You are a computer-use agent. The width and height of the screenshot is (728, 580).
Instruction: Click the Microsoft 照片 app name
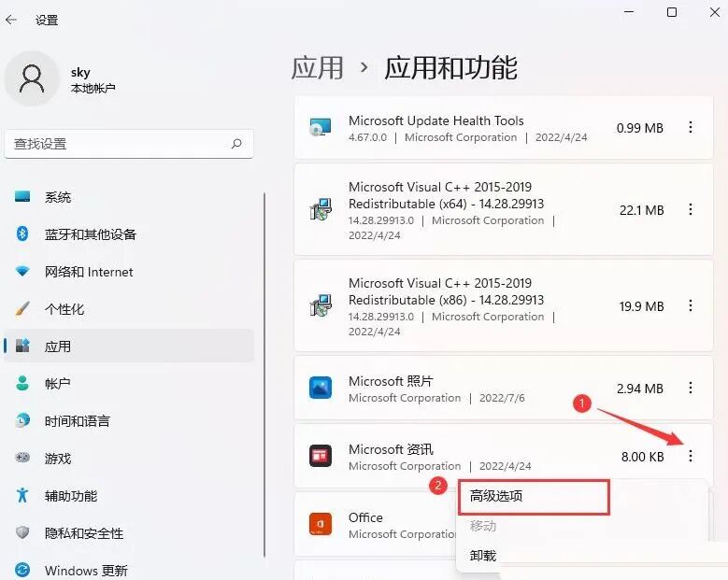[x=391, y=381]
